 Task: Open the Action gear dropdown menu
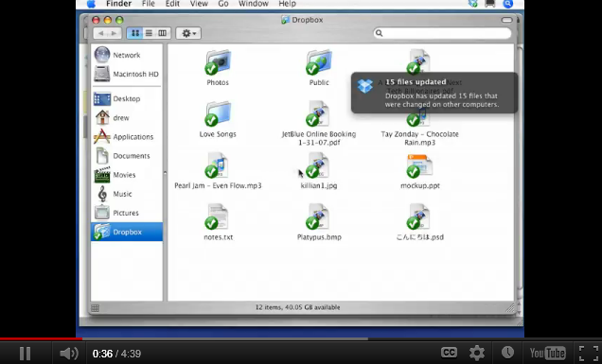(x=188, y=33)
